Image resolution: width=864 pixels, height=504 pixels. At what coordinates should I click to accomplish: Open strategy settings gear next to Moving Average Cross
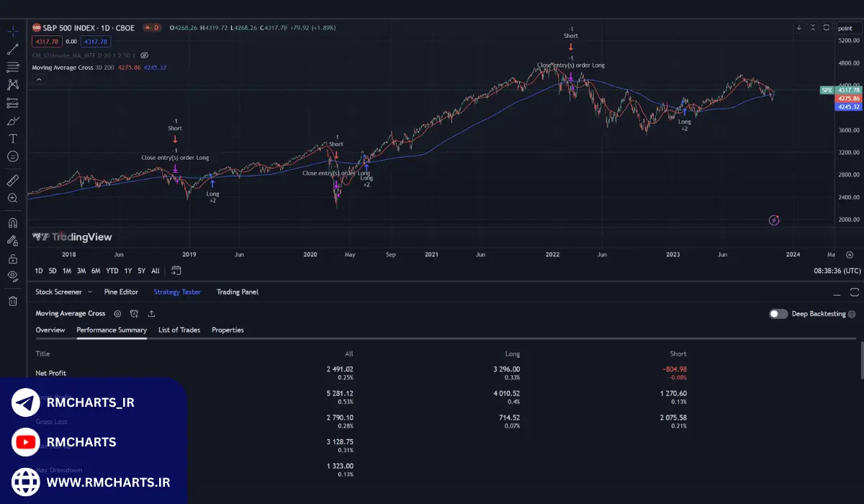117,314
